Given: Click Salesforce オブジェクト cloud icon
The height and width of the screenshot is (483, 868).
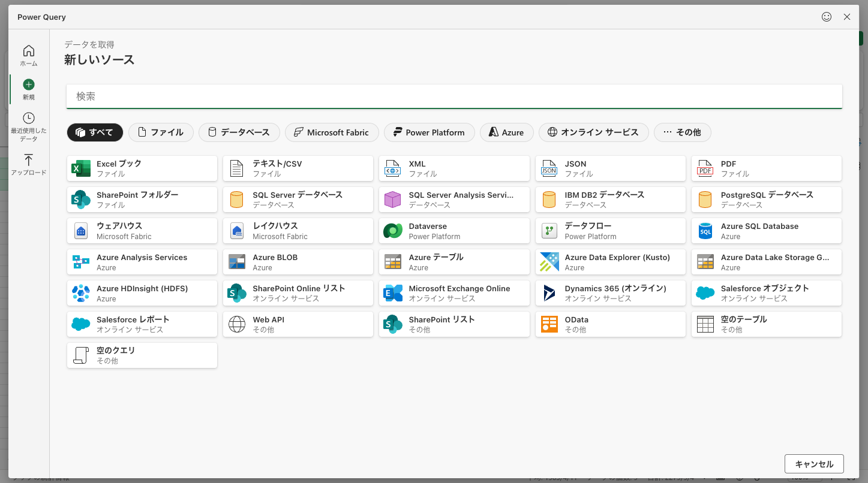Looking at the screenshot, I should tap(705, 293).
